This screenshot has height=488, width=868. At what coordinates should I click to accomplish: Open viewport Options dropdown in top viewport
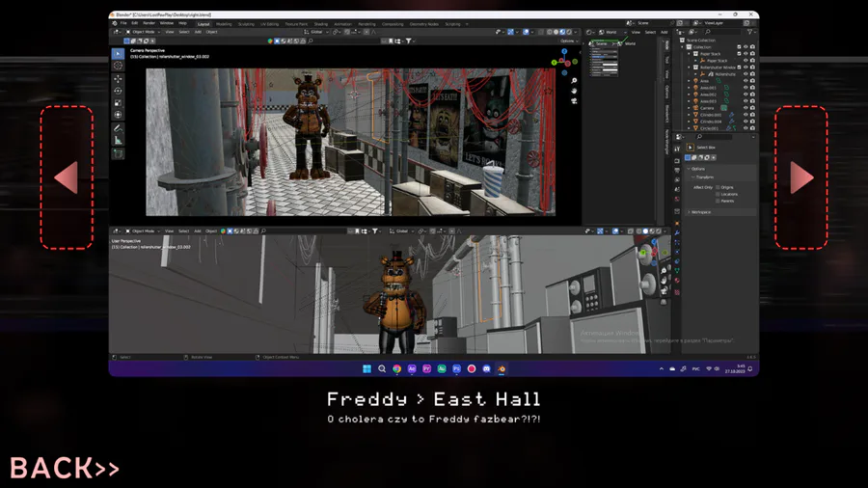click(568, 41)
